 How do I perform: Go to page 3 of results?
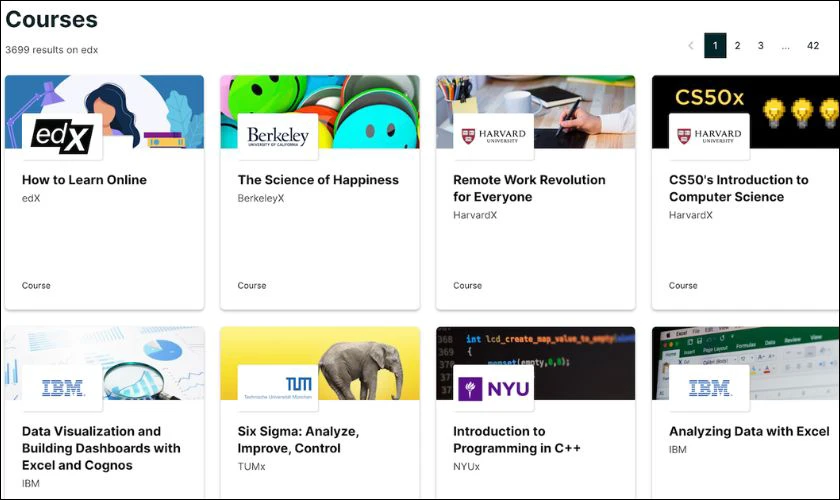pos(761,46)
